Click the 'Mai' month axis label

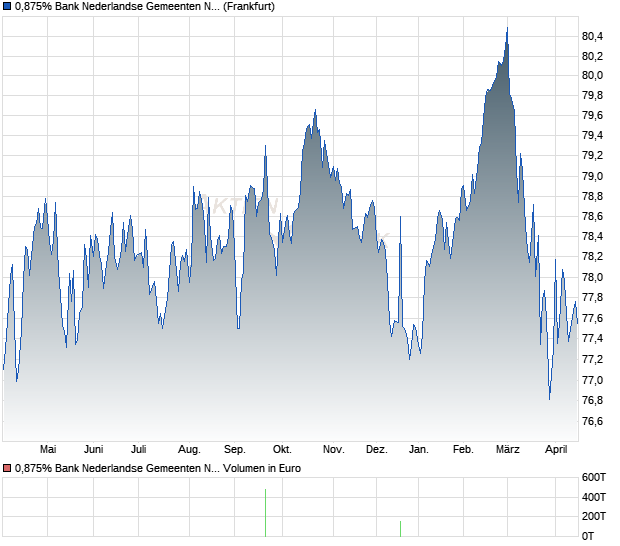pyautogui.click(x=48, y=450)
